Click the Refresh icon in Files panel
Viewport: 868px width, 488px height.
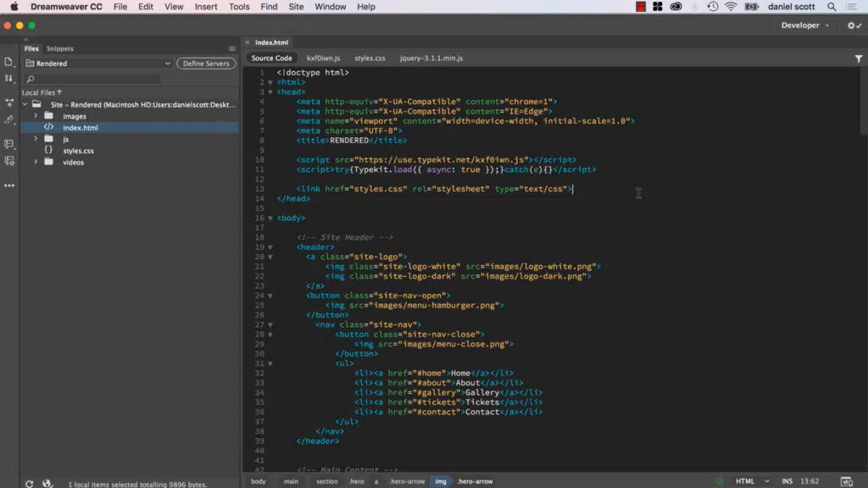(x=30, y=484)
